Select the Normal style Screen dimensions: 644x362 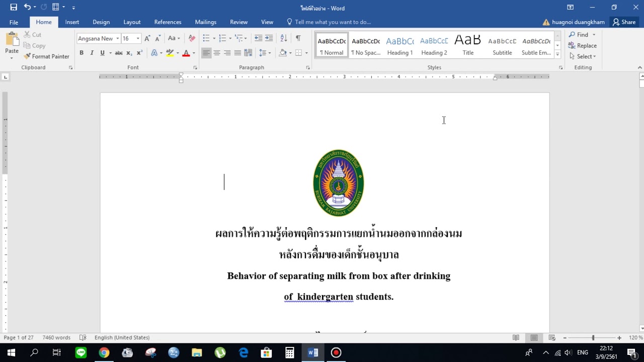pyautogui.click(x=332, y=45)
